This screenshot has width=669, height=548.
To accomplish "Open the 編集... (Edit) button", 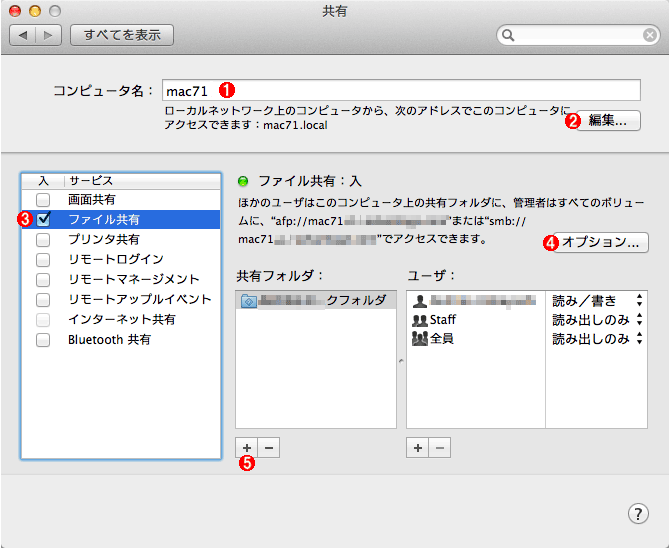I will 608,121.
